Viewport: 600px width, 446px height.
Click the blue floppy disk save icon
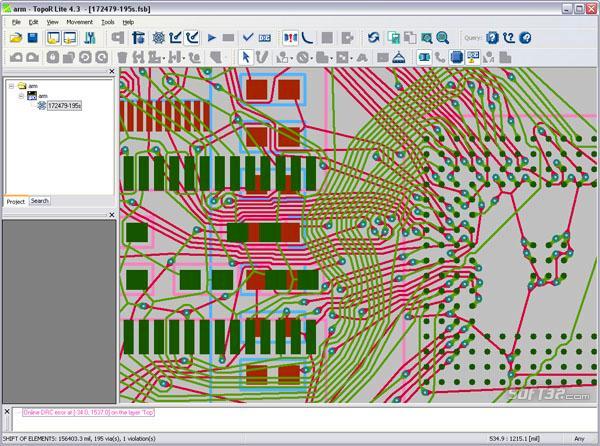click(33, 38)
